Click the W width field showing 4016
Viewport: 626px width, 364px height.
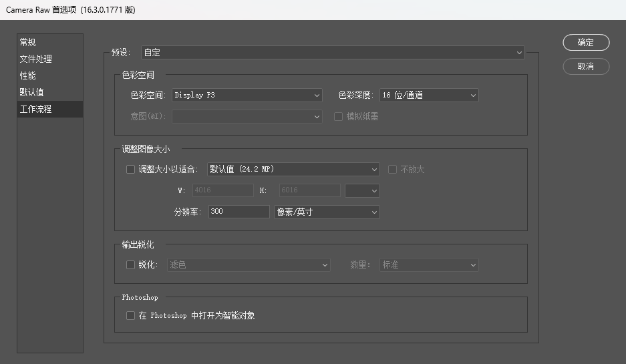222,190
